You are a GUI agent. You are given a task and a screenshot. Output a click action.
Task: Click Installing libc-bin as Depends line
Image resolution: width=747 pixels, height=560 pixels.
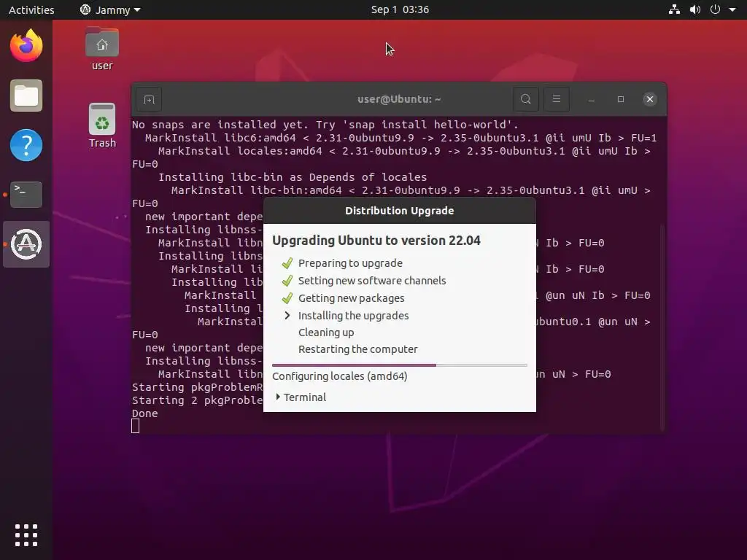point(293,177)
